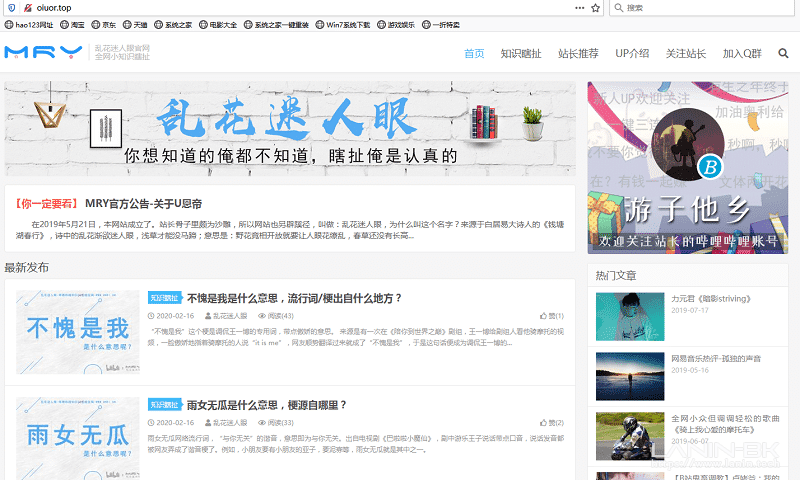Image resolution: width=800 pixels, height=480 pixels.
Task: Open the 系统之家 bookmark
Action: [x=173, y=24]
